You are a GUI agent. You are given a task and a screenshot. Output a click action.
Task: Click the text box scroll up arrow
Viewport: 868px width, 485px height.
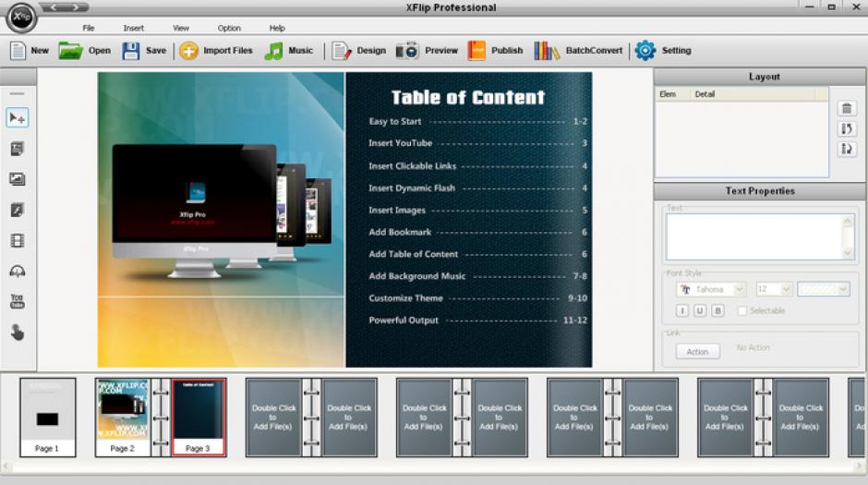click(848, 221)
